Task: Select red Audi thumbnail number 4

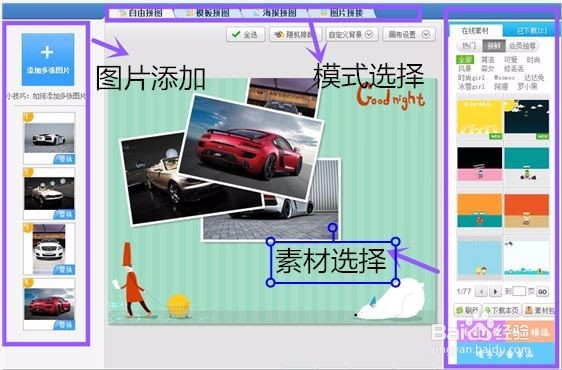Action: (49, 304)
